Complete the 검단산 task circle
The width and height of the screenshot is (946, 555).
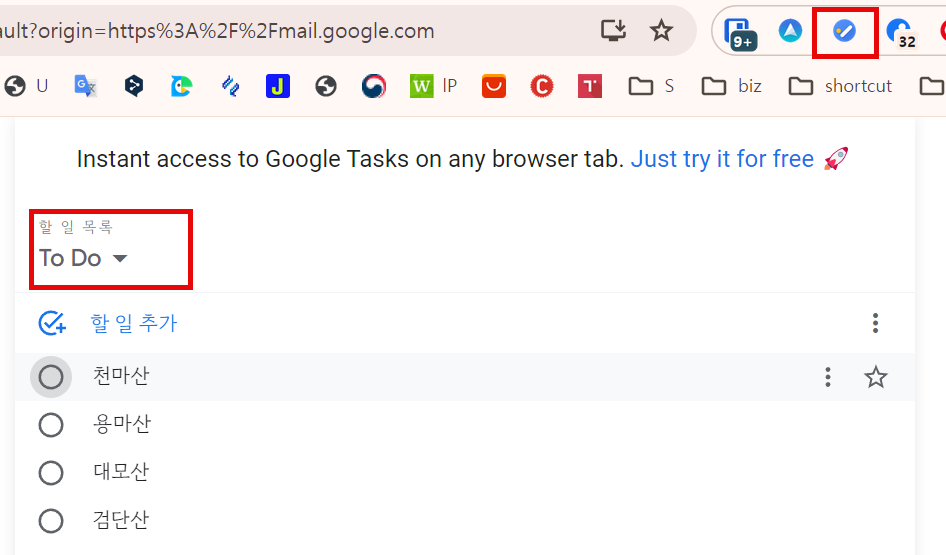tap(51, 521)
